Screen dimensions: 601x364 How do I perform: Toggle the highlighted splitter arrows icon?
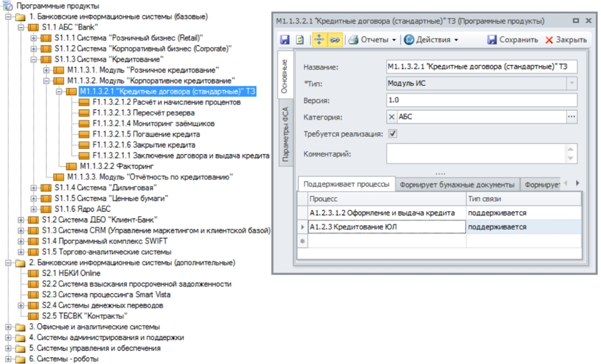click(x=318, y=40)
